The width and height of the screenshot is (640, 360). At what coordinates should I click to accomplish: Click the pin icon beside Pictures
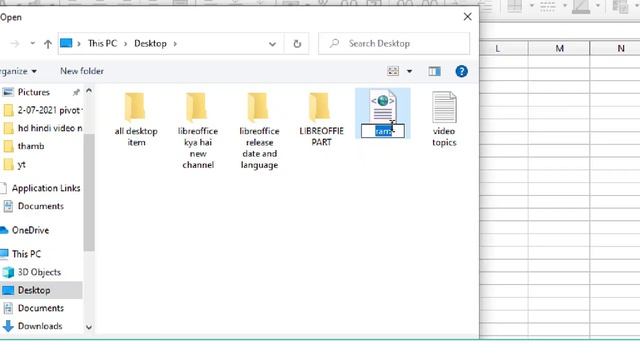tap(76, 93)
